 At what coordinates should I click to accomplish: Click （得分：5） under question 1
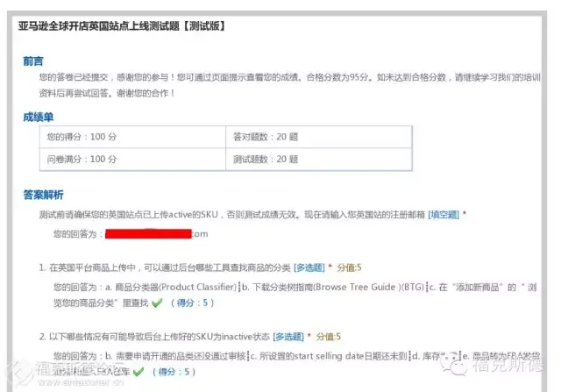192,303
